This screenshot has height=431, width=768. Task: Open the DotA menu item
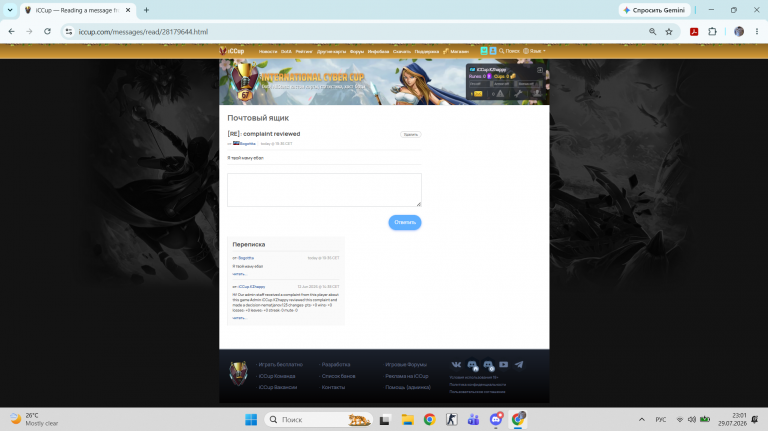pos(286,51)
